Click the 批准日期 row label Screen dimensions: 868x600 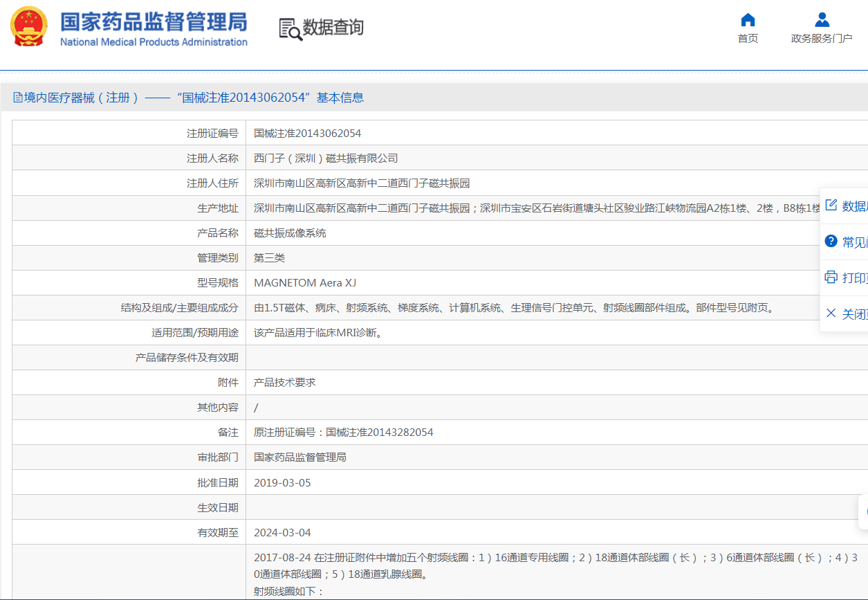[x=218, y=482]
